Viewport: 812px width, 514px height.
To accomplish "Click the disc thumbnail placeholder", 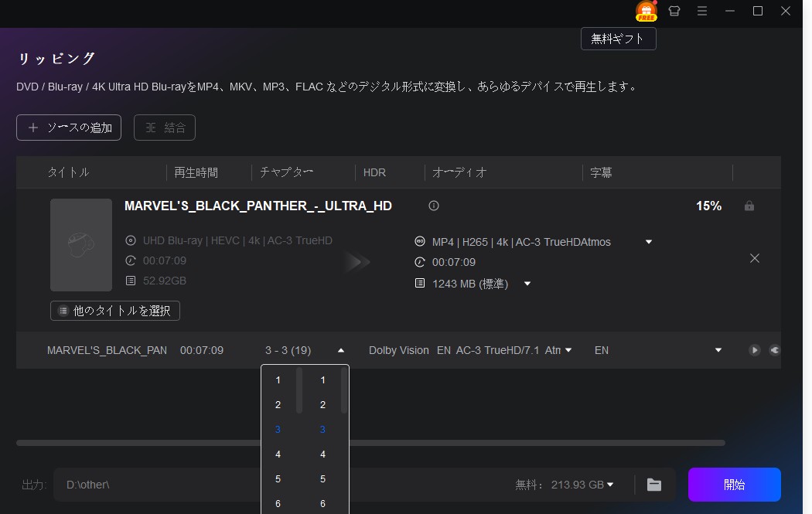I will [81, 245].
